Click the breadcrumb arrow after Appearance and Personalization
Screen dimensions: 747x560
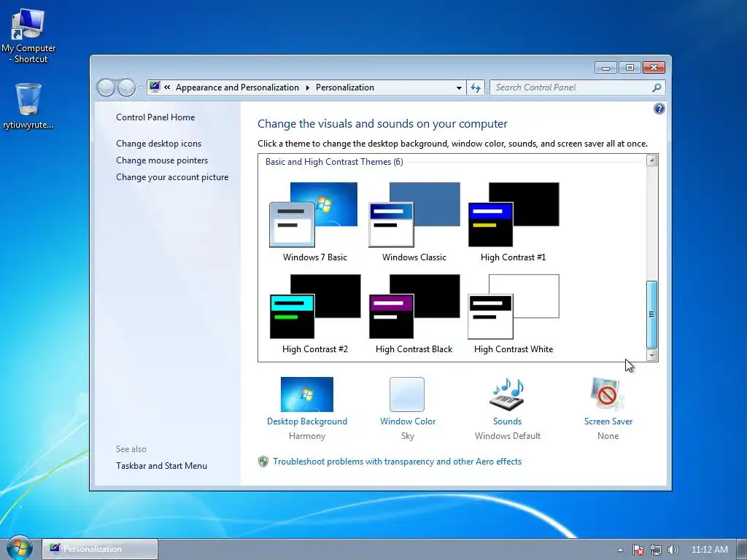click(x=307, y=87)
